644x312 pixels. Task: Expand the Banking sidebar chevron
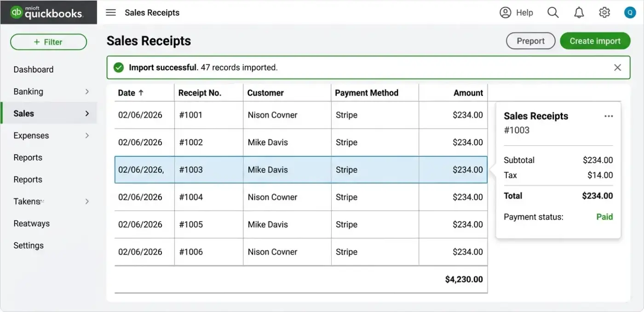tap(87, 91)
